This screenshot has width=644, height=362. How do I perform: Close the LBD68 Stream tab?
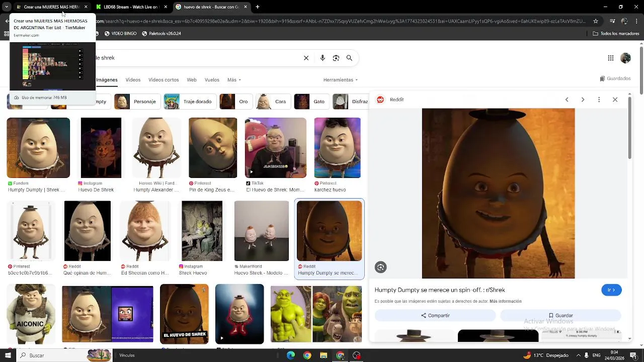(x=166, y=7)
